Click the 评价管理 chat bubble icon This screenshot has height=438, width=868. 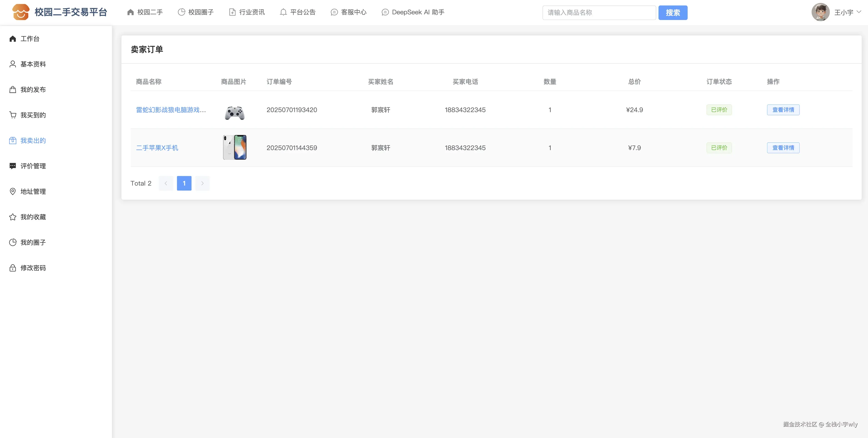point(13,166)
